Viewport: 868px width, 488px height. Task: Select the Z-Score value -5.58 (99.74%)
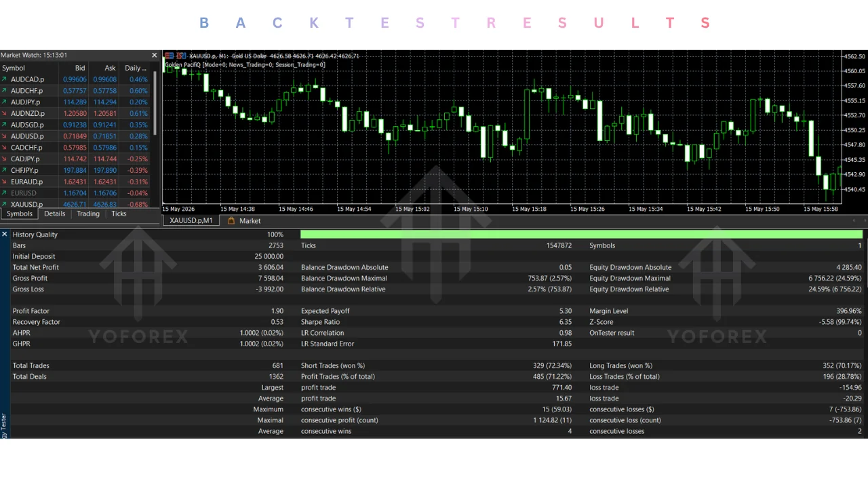point(839,322)
